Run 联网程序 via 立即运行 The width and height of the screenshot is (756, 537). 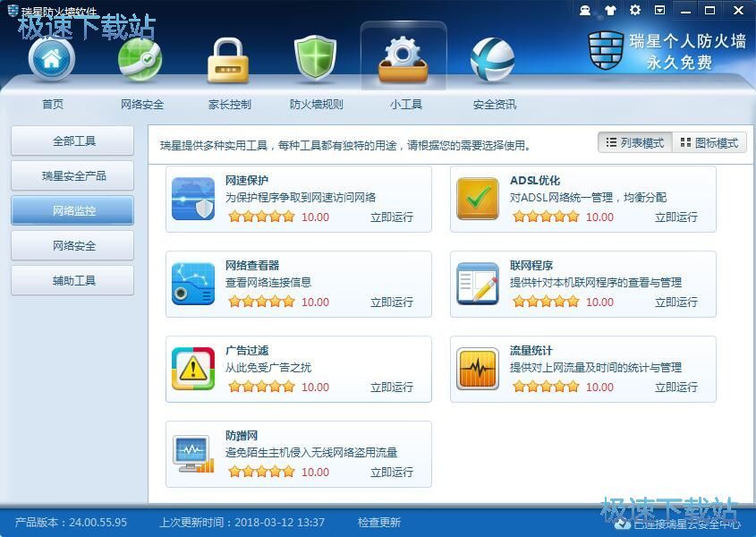[x=676, y=302]
